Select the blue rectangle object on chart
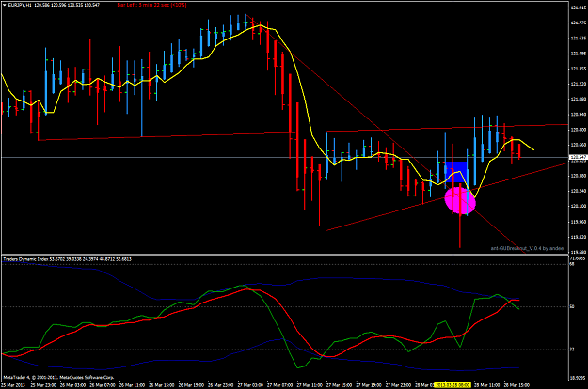The height and width of the screenshot is (389, 588). coord(456,172)
